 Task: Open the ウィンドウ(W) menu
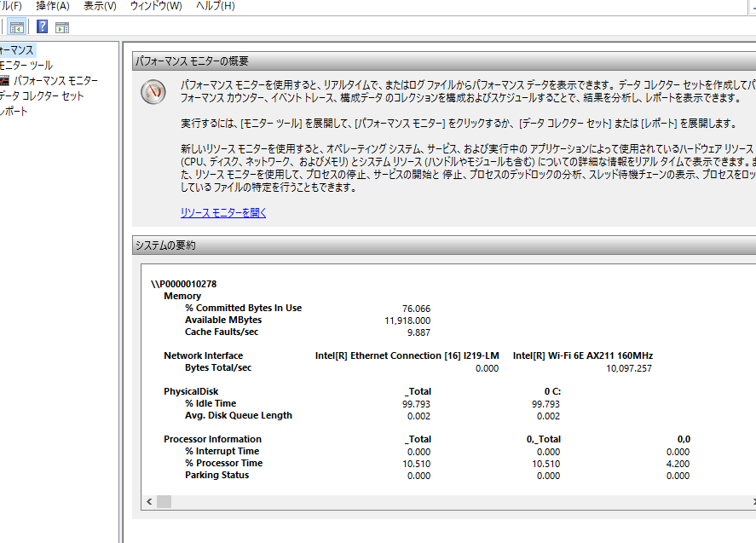click(x=156, y=6)
